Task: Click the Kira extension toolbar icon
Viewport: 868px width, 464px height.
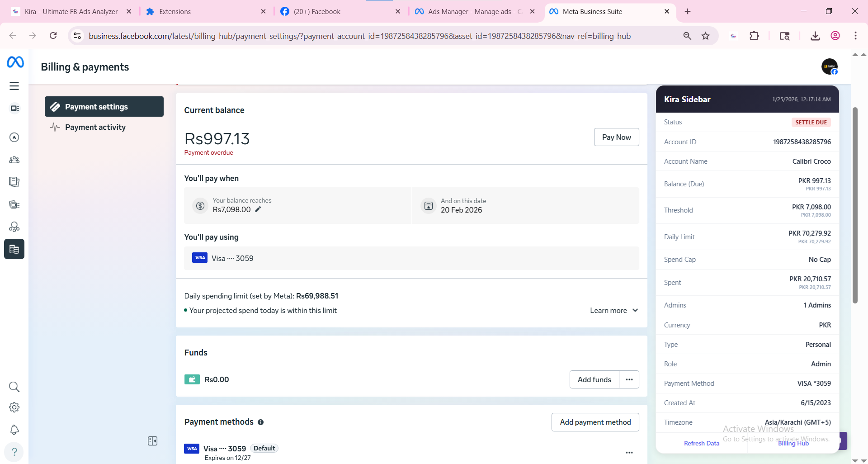Action: pos(733,36)
